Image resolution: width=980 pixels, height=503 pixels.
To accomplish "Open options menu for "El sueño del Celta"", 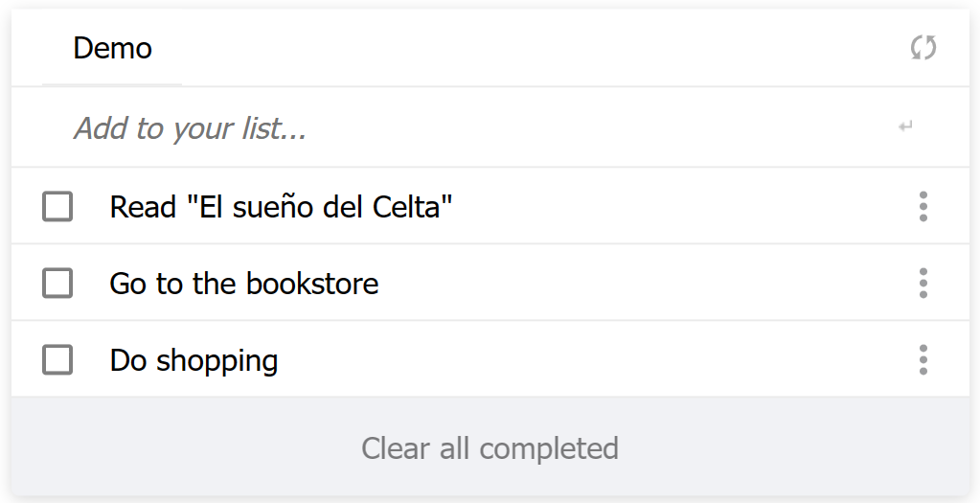I will [923, 206].
